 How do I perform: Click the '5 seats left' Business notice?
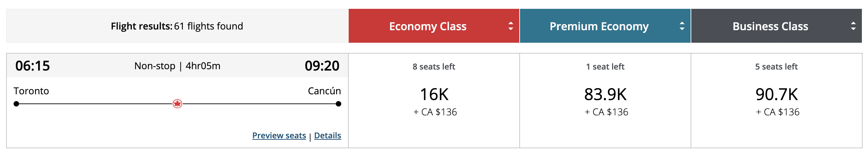(x=776, y=66)
